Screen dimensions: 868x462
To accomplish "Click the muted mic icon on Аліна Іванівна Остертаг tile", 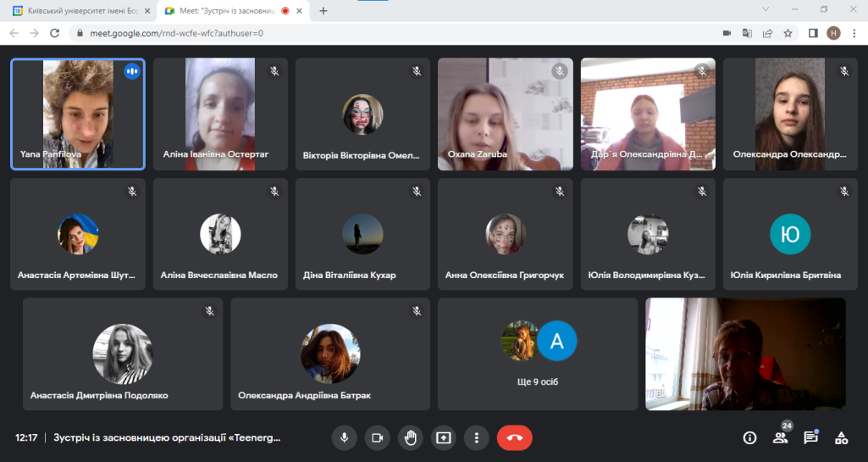I will 274,71.
